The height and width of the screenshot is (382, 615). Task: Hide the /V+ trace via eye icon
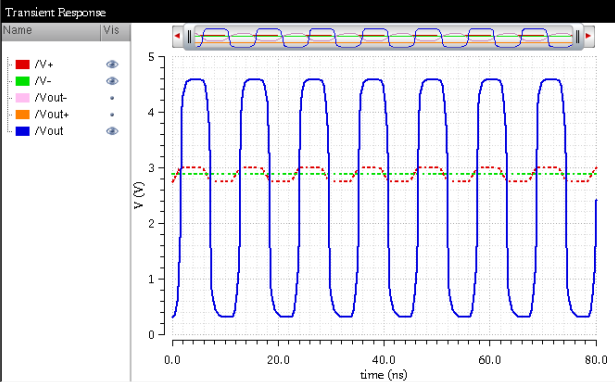(112, 64)
